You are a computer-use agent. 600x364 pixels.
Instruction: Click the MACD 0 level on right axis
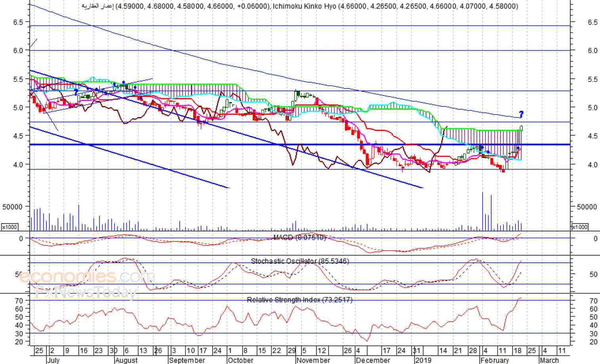595,239
